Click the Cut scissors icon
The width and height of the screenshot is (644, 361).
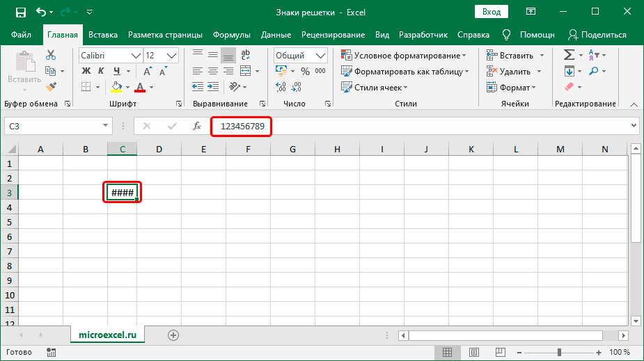[51, 56]
